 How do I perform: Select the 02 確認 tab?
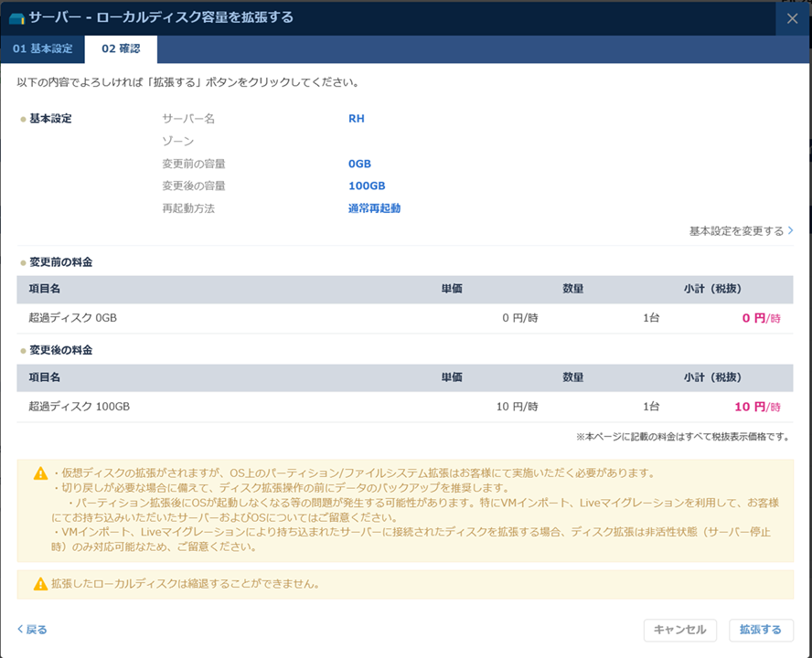point(121,48)
